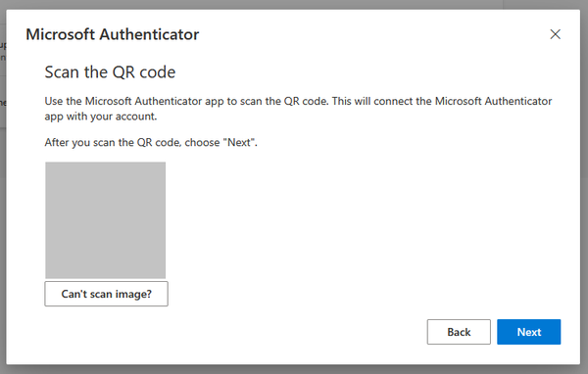The height and width of the screenshot is (374, 588).
Task: Click the "After you scan the QR code" instruction
Action: [x=151, y=142]
